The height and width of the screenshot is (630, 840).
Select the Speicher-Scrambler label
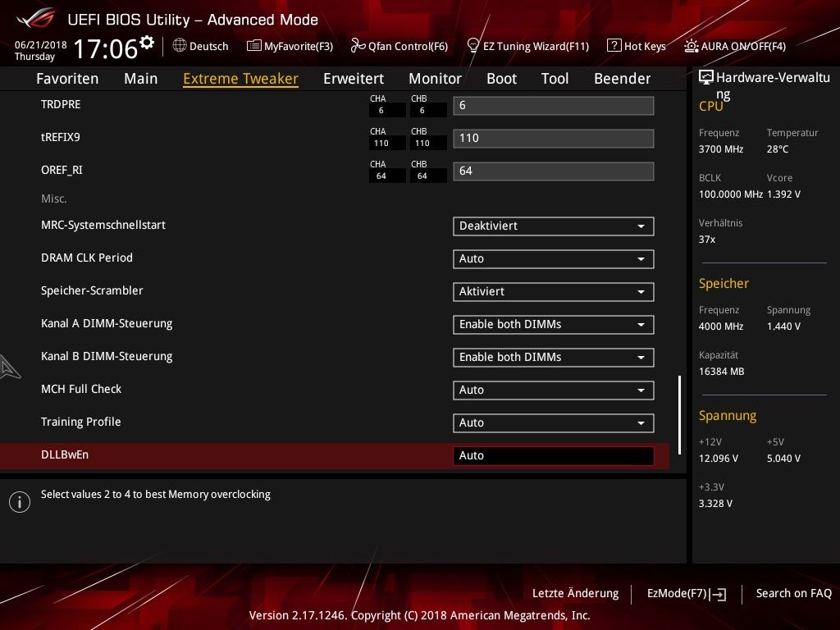click(92, 291)
